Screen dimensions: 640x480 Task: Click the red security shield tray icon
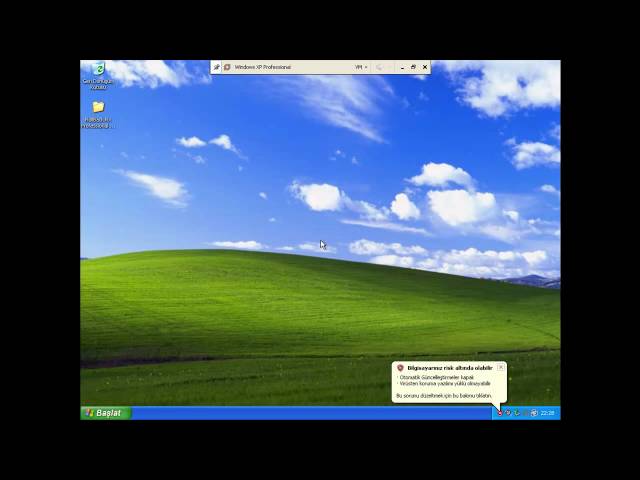[x=500, y=413]
